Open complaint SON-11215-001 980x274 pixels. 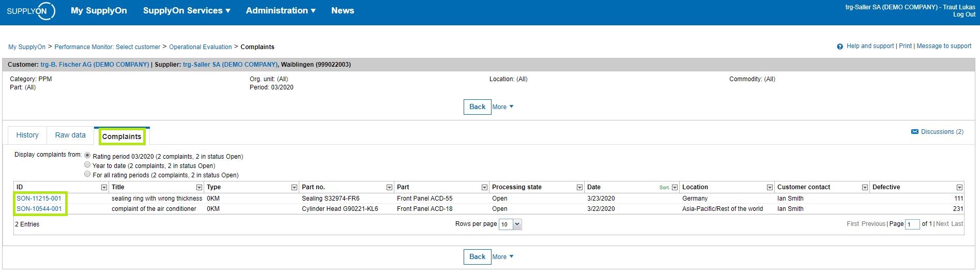click(x=39, y=199)
